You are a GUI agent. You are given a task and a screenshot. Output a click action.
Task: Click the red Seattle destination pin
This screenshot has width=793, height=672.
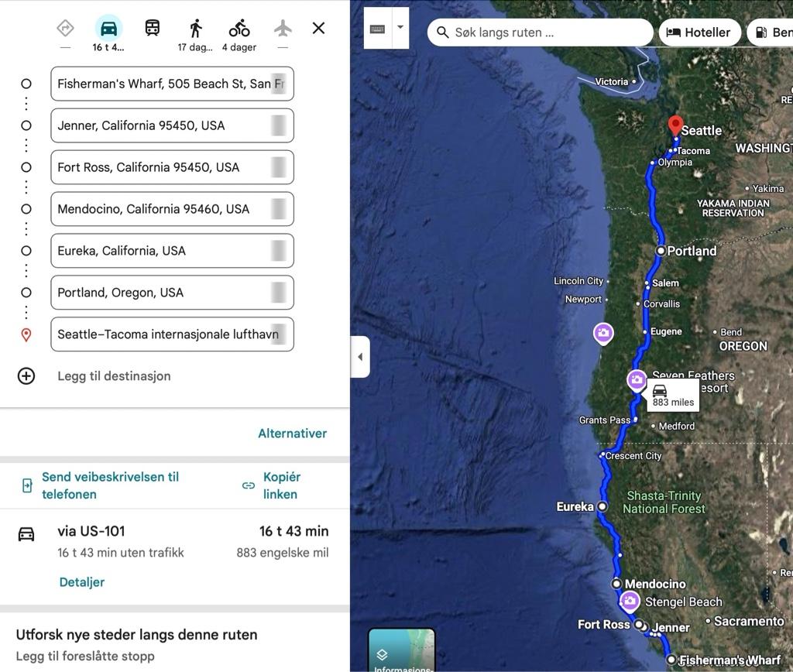pos(675,125)
